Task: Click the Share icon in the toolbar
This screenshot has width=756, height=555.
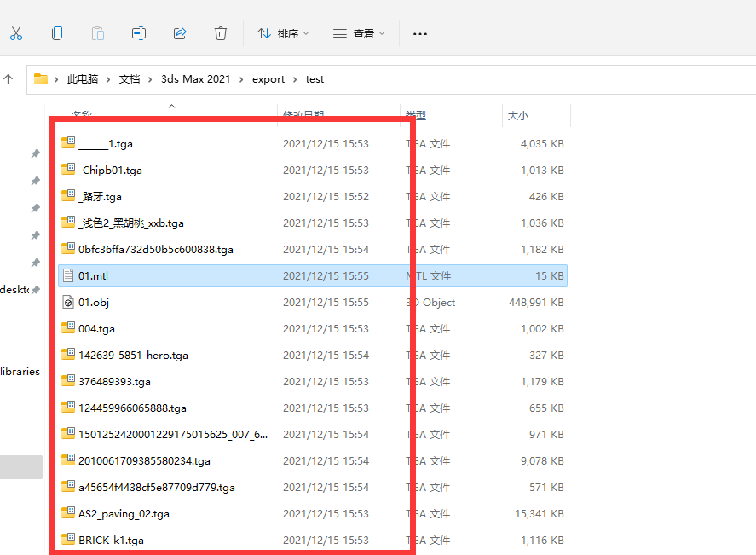Action: tap(180, 33)
